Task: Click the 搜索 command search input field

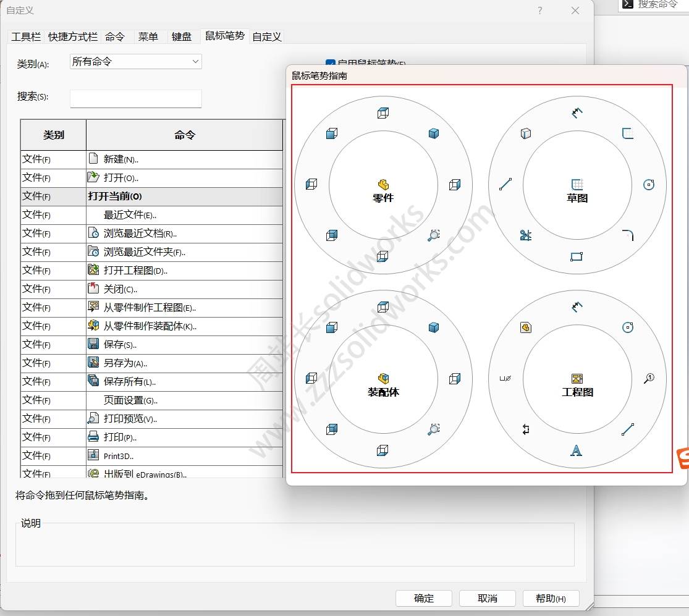Action: coord(136,98)
